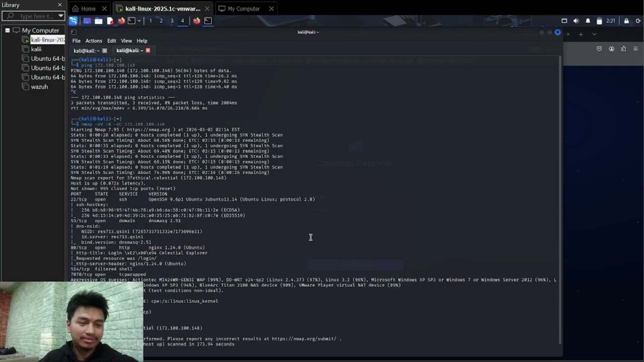
Task: Open the Edit menu in terminal
Action: [112, 41]
